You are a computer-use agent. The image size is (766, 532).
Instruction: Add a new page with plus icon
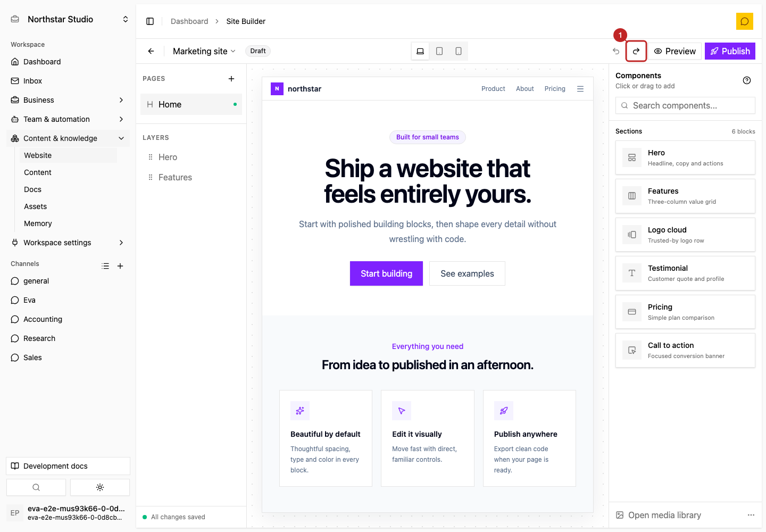(x=231, y=79)
